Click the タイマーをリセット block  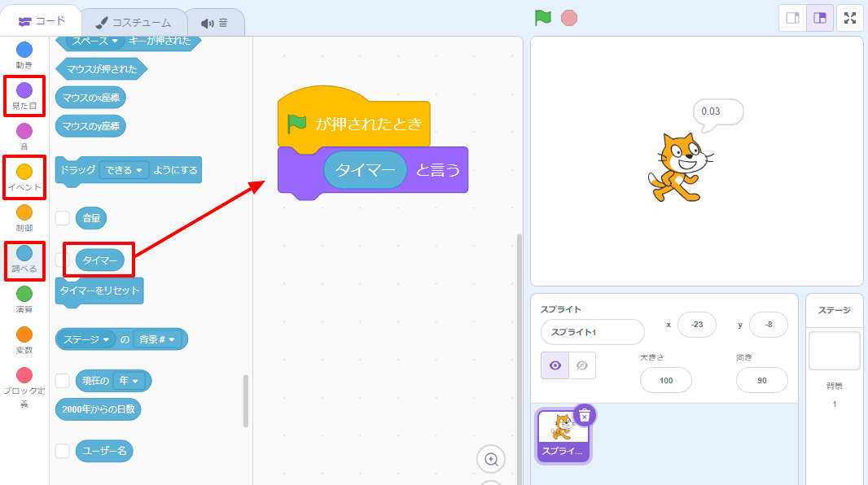[x=99, y=290]
